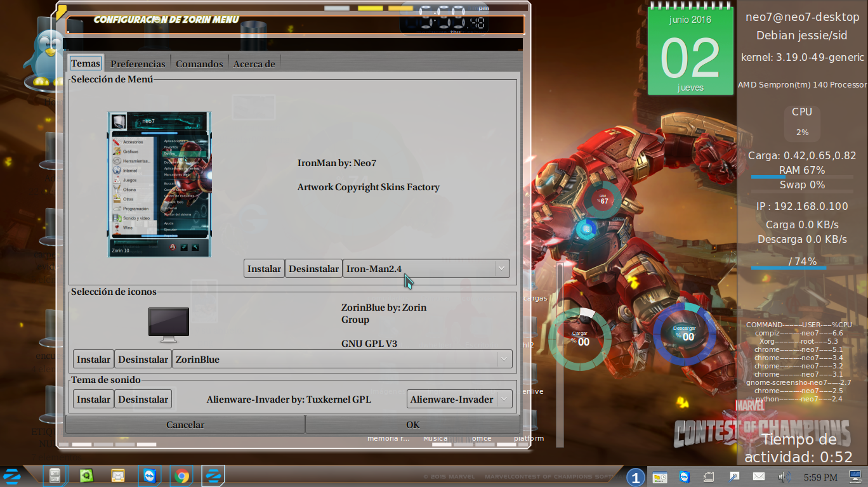Click the 'IP : 192.168.0.100' line
This screenshot has width=868, height=487.
pos(802,206)
